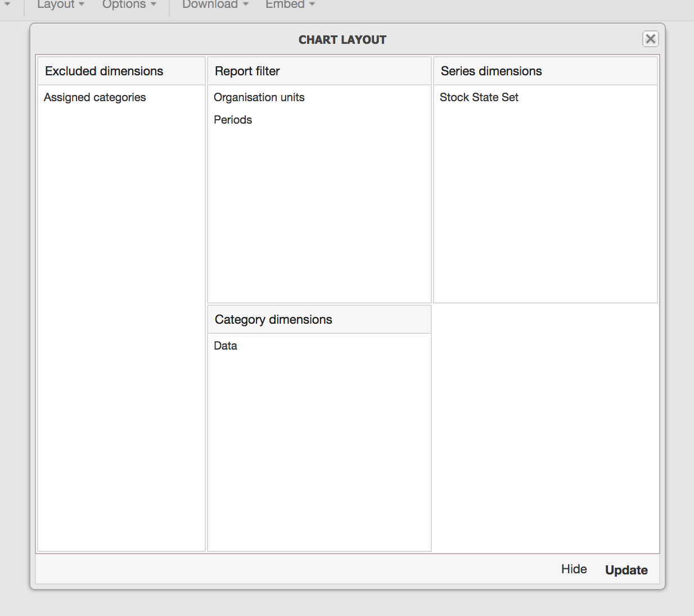Select Organisation units in Report filter
Viewport: 694px width, 616px height.
(259, 97)
